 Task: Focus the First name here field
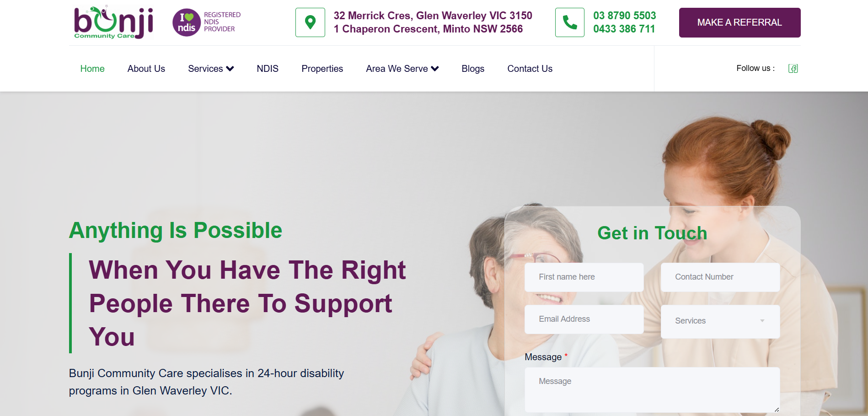(x=584, y=277)
